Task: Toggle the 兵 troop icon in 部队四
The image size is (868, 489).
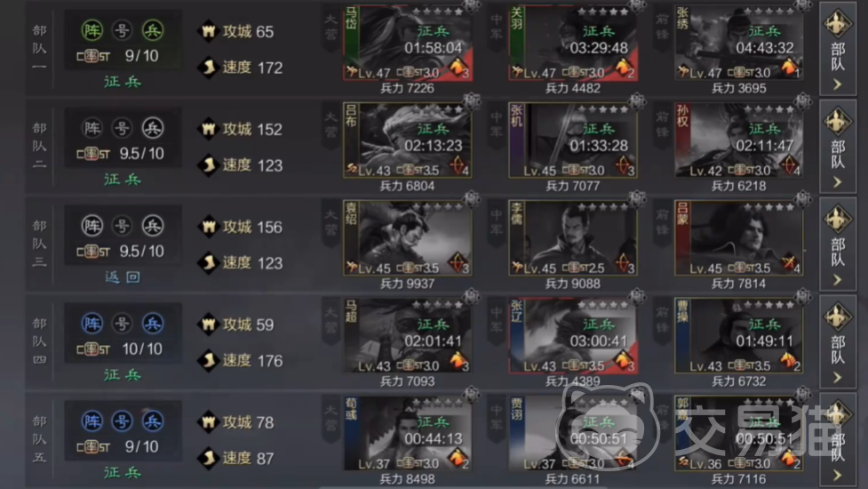Action: coord(152,324)
